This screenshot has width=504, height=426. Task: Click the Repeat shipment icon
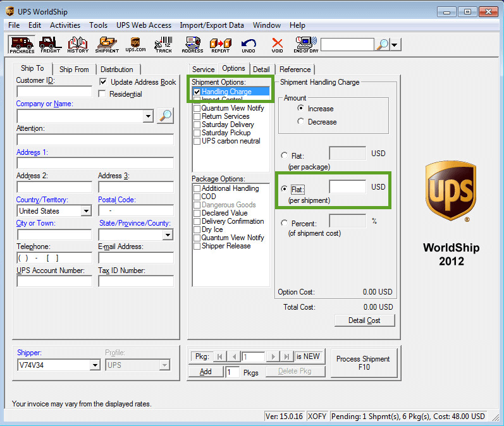pyautogui.click(x=221, y=45)
